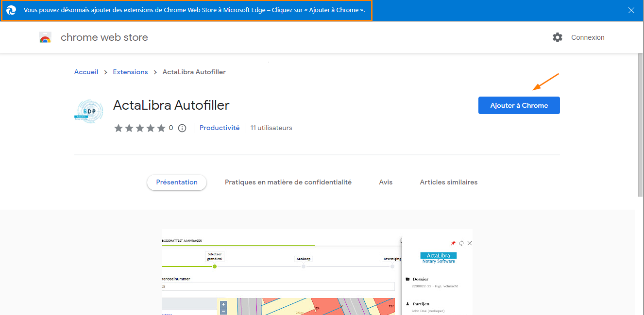Switch to Articles similaires tab
Screen dimensions: 644x315
pos(449,182)
